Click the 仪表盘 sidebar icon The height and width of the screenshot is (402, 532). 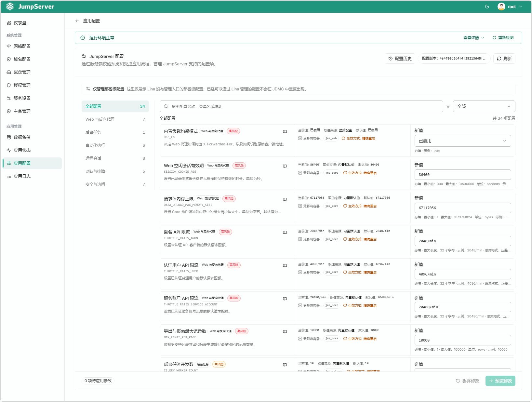click(9, 23)
